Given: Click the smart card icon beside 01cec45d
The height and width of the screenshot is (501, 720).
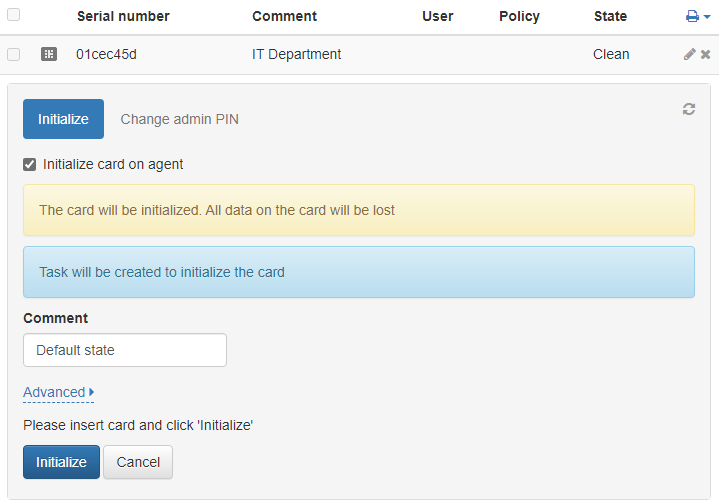Looking at the screenshot, I should [x=49, y=55].
